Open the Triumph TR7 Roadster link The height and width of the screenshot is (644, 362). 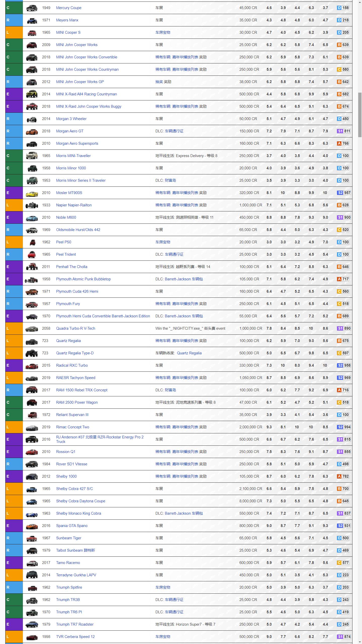pos(75,624)
